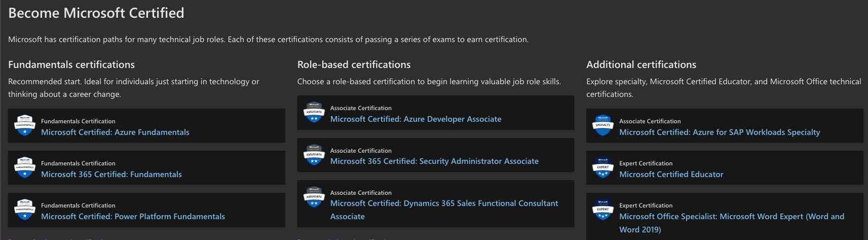
Task: Click Azure for SAP Workloads Specialty badge
Action: point(603,125)
